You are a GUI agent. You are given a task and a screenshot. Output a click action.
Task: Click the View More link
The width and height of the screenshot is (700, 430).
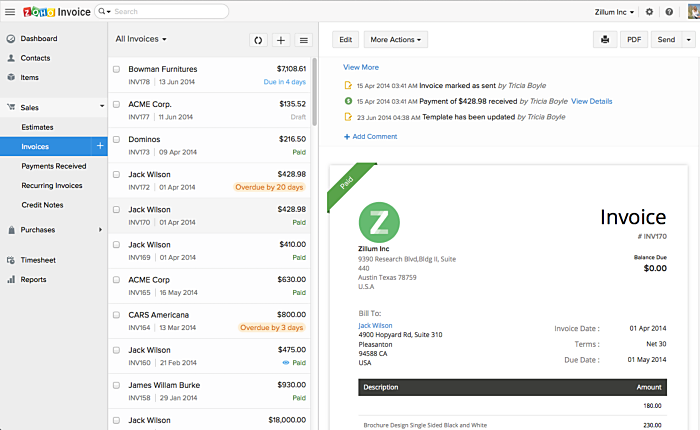[x=361, y=67]
